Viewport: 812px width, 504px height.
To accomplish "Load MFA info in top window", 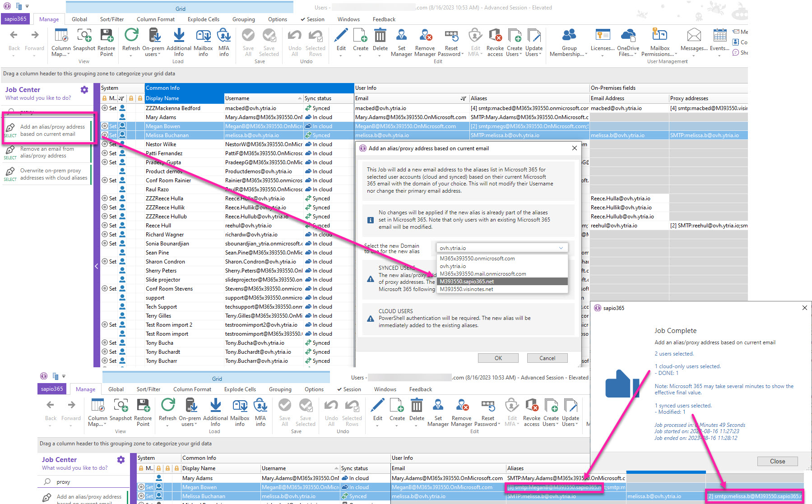I will click(x=224, y=42).
